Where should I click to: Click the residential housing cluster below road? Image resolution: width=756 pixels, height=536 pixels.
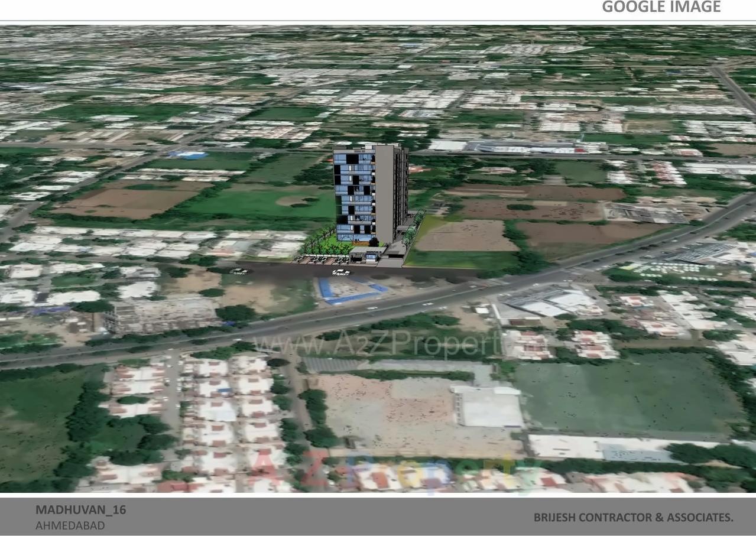(171, 414)
